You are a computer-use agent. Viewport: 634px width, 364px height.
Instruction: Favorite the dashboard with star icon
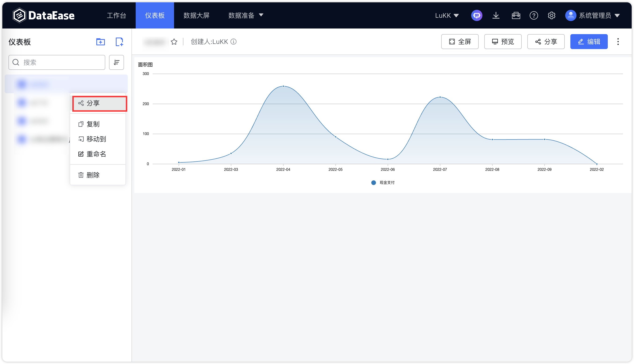pyautogui.click(x=174, y=42)
